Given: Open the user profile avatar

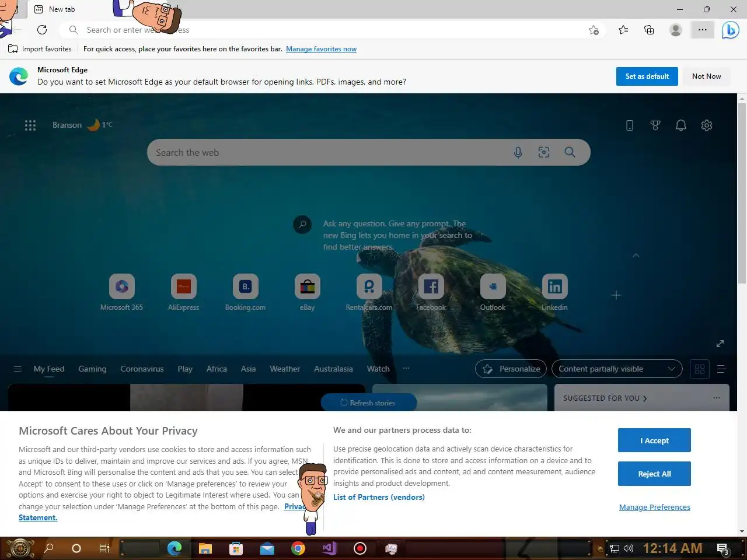Looking at the screenshot, I should [x=676, y=30].
